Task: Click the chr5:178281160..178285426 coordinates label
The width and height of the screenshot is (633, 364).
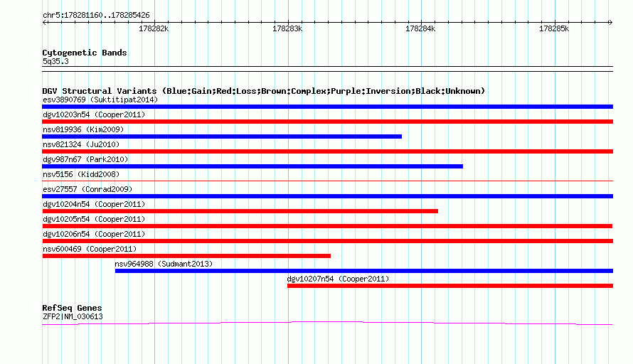Action: point(96,16)
